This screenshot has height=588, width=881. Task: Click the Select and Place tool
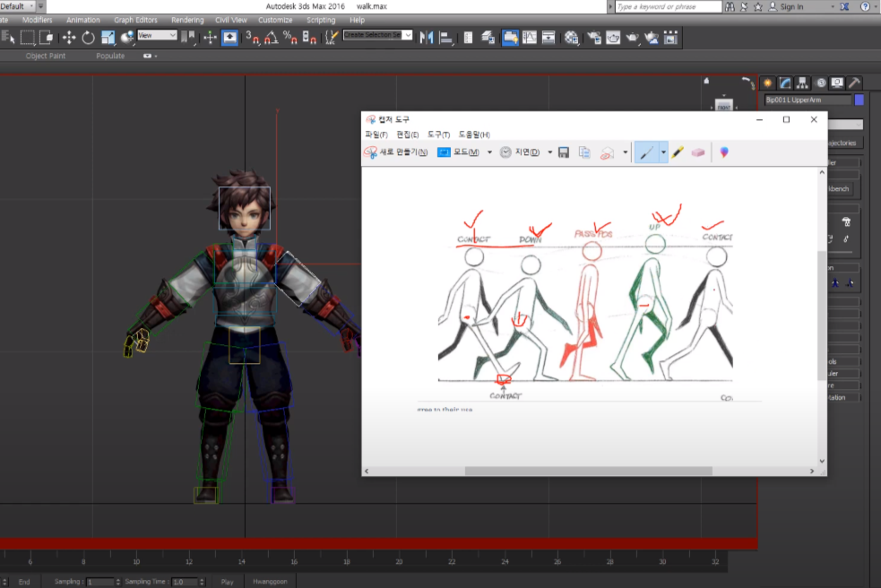127,38
